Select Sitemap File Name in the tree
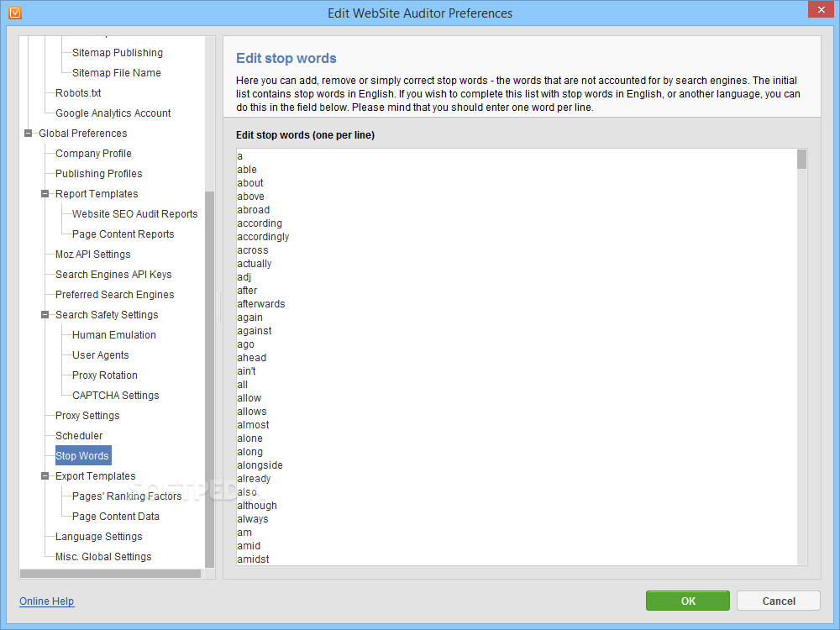Viewport: 840px width, 630px height. click(x=116, y=73)
